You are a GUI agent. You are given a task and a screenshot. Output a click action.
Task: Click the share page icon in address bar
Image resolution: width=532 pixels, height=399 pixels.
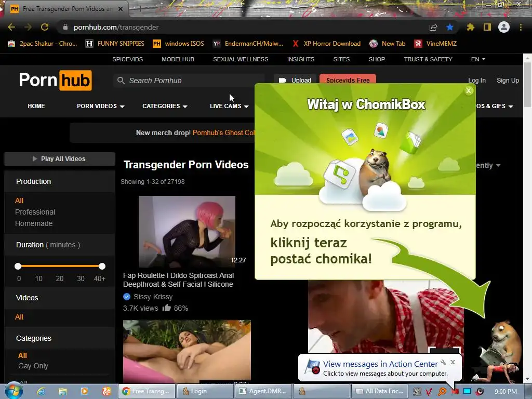433,28
